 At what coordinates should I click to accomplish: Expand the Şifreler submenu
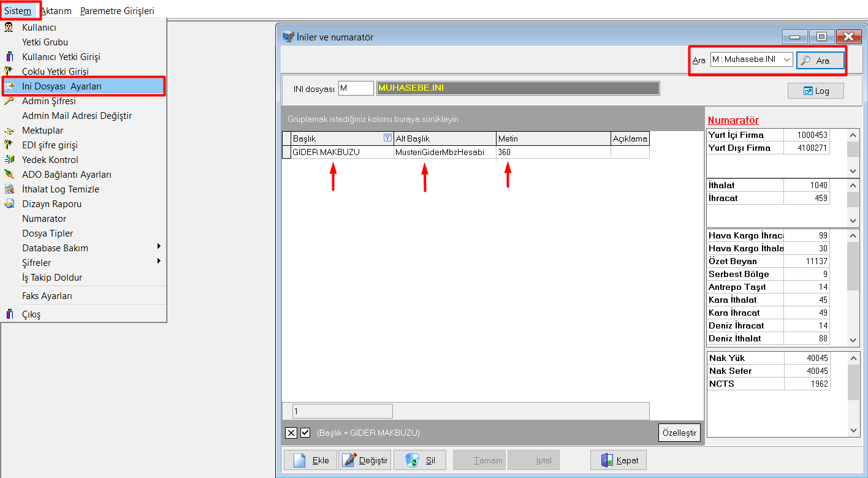[x=159, y=262]
